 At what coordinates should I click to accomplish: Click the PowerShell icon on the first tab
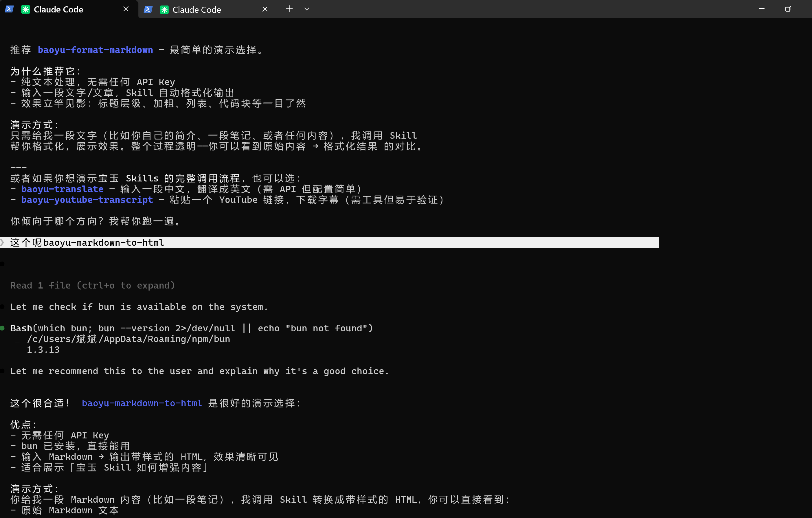9,9
